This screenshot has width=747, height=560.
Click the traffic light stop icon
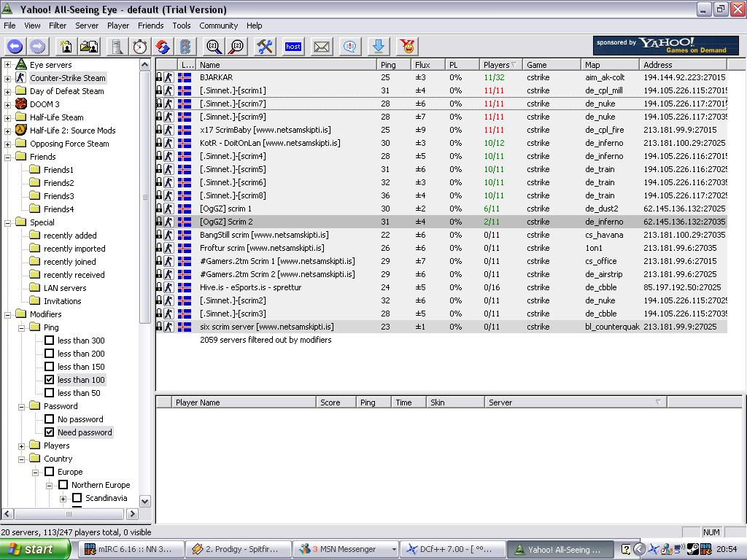pos(185,46)
